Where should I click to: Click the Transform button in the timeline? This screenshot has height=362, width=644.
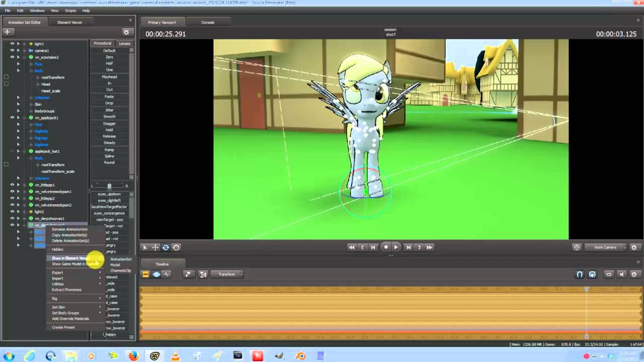click(226, 275)
